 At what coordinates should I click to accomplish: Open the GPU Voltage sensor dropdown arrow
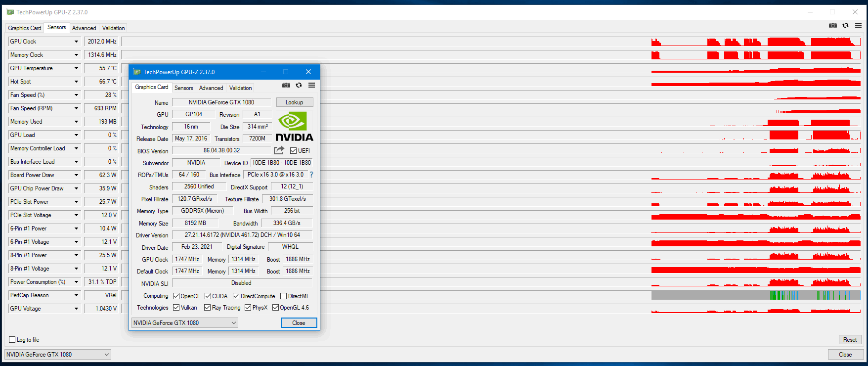(76, 309)
